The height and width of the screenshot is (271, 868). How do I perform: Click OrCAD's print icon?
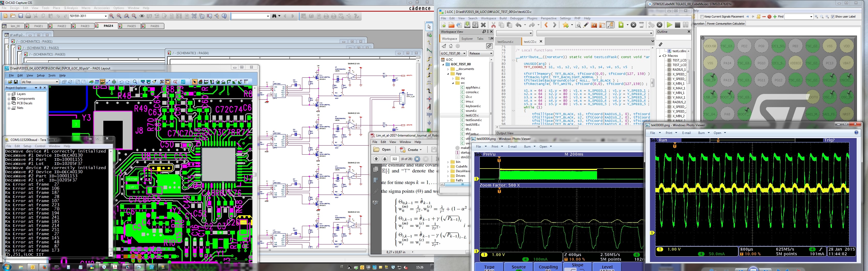click(28, 16)
